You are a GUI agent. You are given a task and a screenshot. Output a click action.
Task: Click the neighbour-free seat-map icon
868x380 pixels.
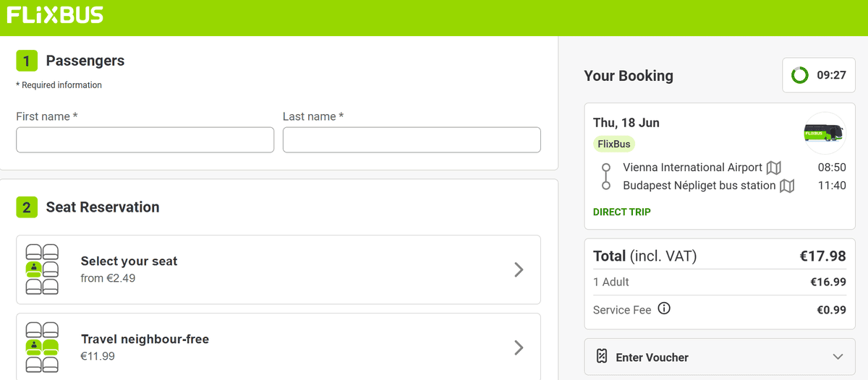click(42, 347)
